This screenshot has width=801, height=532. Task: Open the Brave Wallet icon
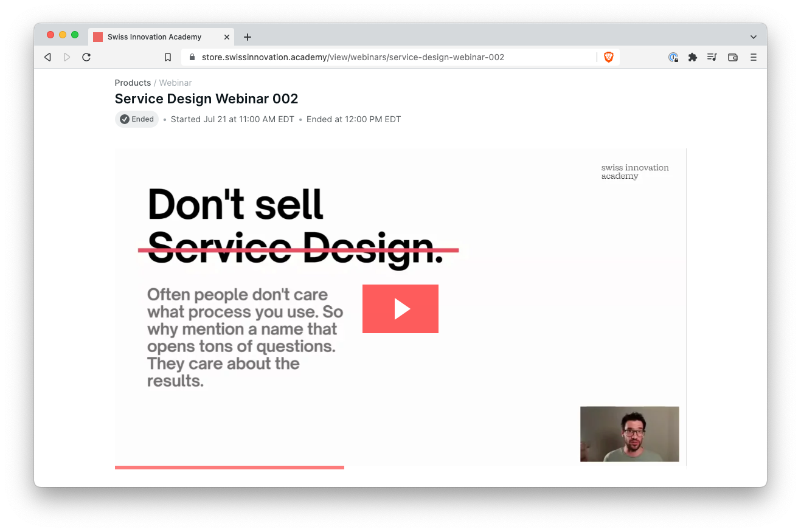(x=733, y=57)
